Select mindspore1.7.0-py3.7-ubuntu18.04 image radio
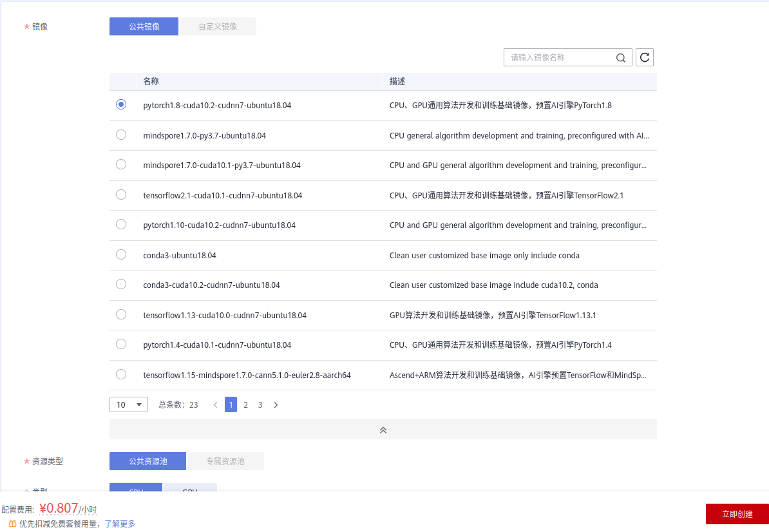Image resolution: width=769 pixels, height=532 pixels. 121,135
